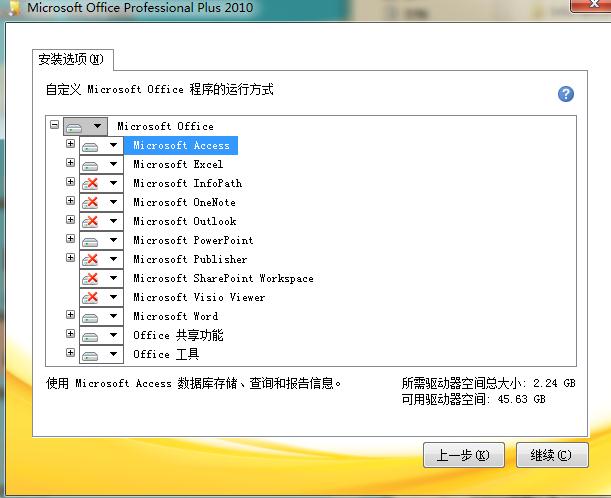Viewport: 611px width, 498px height.
Task: Expand the Microsoft Access node
Action: point(71,144)
